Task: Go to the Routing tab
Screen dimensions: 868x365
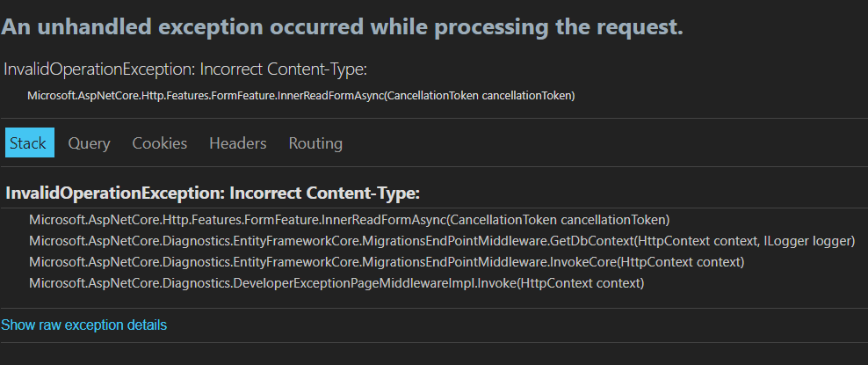Action: [315, 142]
